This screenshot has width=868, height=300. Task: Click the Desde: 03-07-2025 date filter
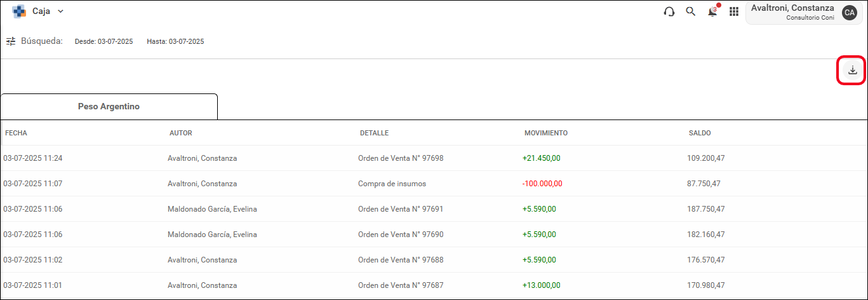coord(103,42)
